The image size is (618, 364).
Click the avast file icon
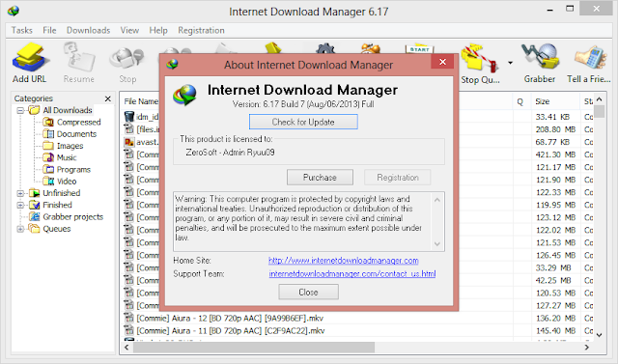(x=128, y=142)
